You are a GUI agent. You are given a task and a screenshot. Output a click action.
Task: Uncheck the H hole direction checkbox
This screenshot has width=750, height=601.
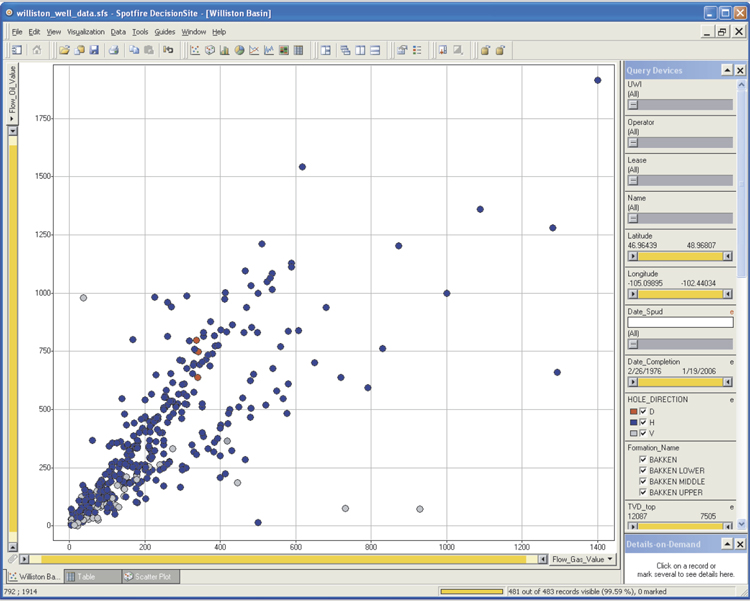pyautogui.click(x=643, y=422)
